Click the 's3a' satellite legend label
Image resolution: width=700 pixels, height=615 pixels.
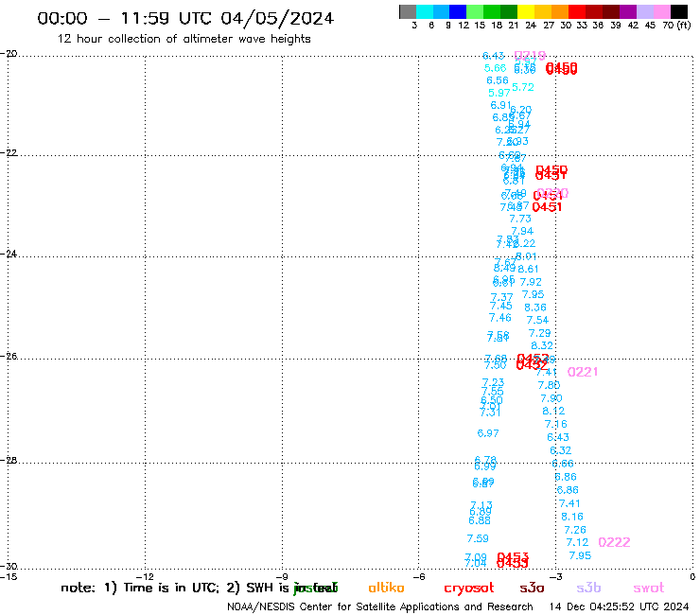click(x=532, y=589)
